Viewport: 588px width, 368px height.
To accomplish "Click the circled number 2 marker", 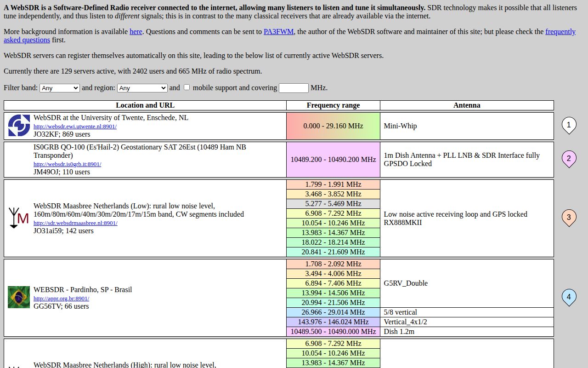I will coord(569,158).
